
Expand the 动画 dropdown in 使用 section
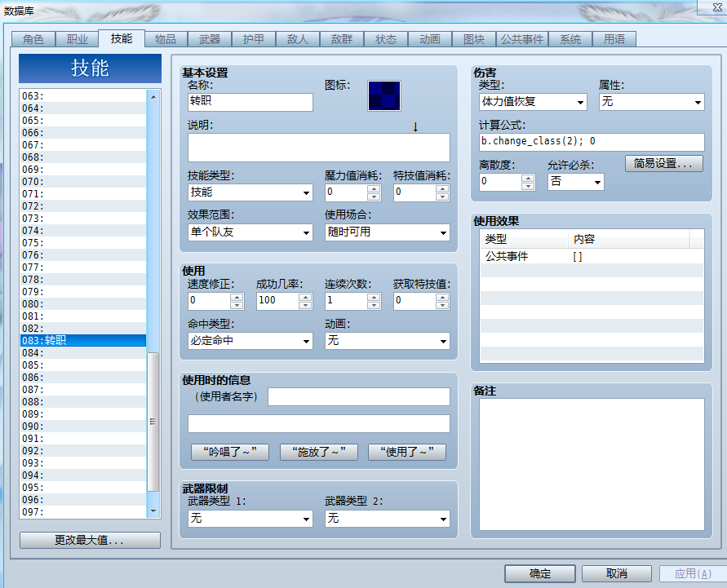387,341
